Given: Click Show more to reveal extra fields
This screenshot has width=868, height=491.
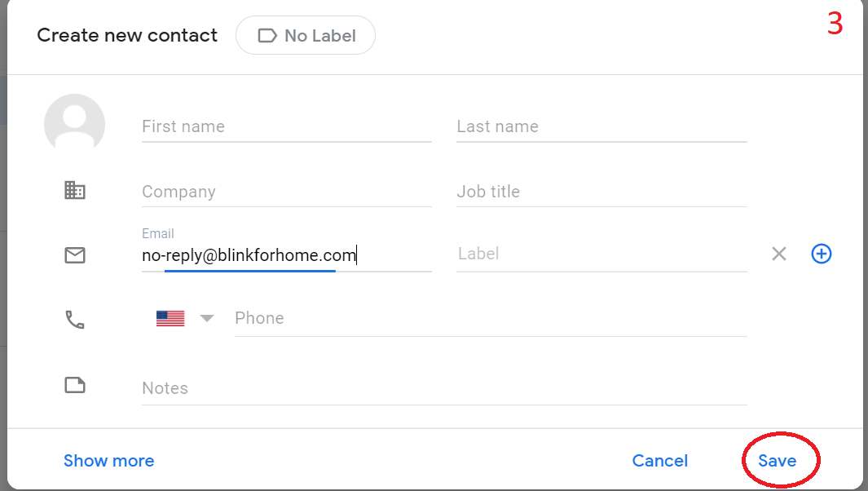Looking at the screenshot, I should [x=108, y=460].
